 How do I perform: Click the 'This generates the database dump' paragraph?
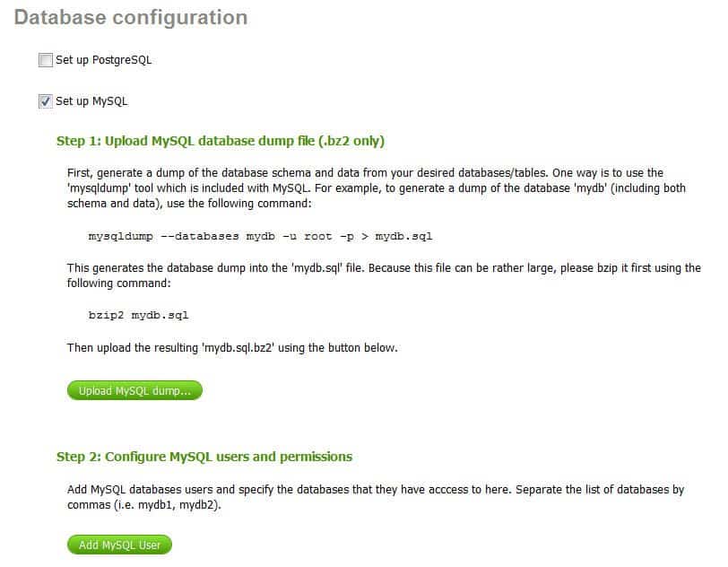tap(384, 275)
